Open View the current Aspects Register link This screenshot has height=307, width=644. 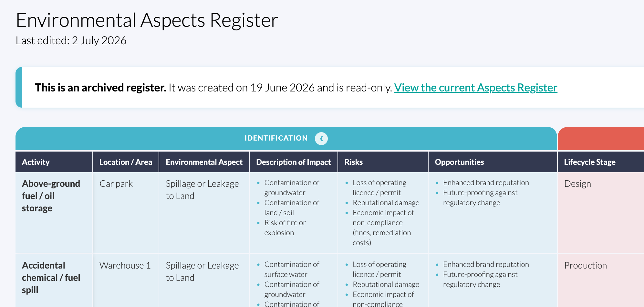(x=476, y=88)
